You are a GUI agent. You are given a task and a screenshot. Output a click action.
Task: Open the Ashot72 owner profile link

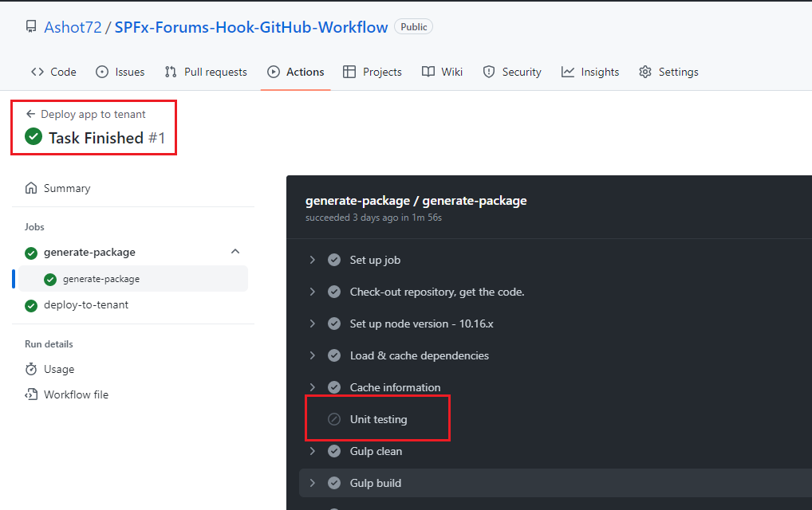pyautogui.click(x=73, y=27)
